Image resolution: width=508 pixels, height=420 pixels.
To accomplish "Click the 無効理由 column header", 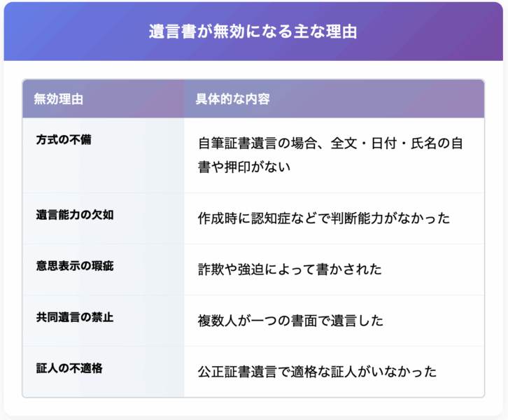I will pyautogui.click(x=59, y=99).
